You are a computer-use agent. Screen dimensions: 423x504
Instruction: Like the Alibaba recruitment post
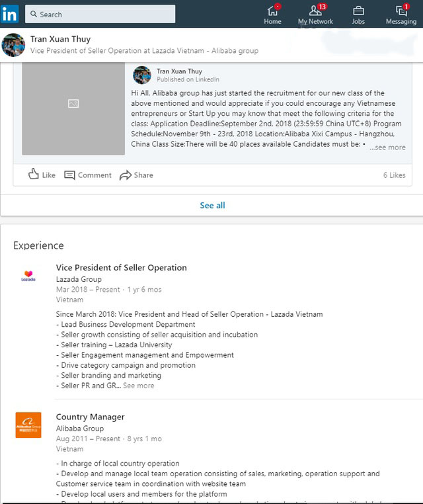pyautogui.click(x=42, y=175)
